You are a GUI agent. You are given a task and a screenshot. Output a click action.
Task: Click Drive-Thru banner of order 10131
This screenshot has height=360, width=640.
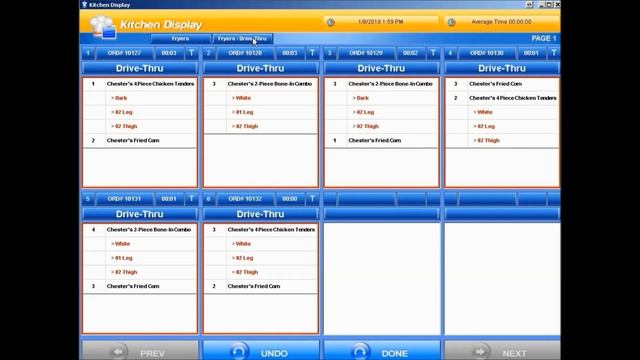140,214
